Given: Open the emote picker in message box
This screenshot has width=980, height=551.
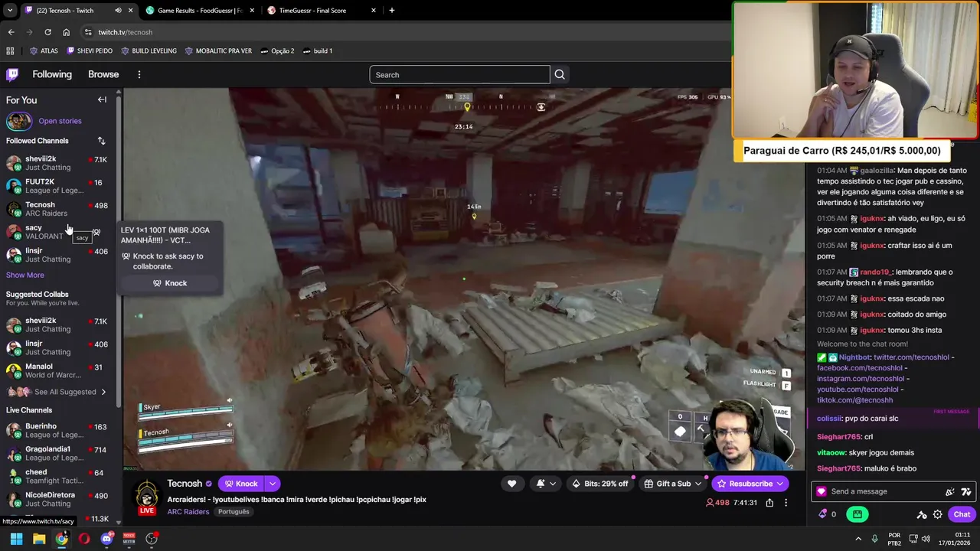Looking at the screenshot, I should click(965, 492).
